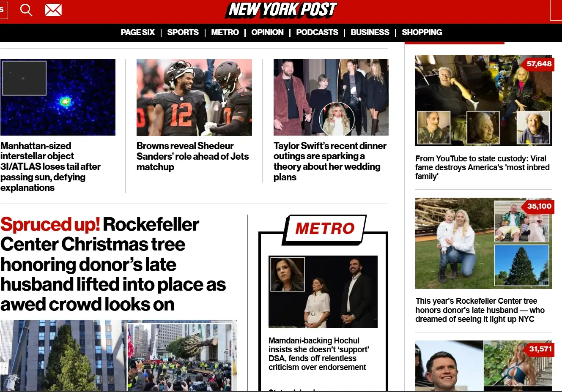Viewport: 562px width, 392px height.
Task: Click the Browns players thumbnail image
Action: (x=194, y=98)
